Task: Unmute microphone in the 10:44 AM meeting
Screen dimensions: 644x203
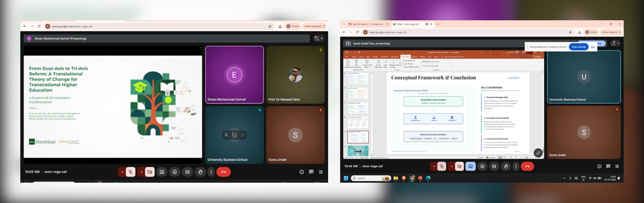Action: pyautogui.click(x=441, y=166)
